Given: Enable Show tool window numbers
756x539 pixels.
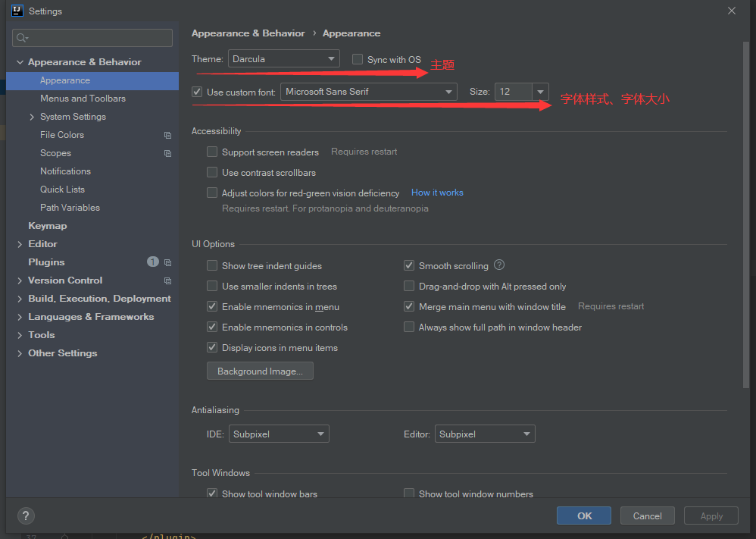Looking at the screenshot, I should [409, 494].
